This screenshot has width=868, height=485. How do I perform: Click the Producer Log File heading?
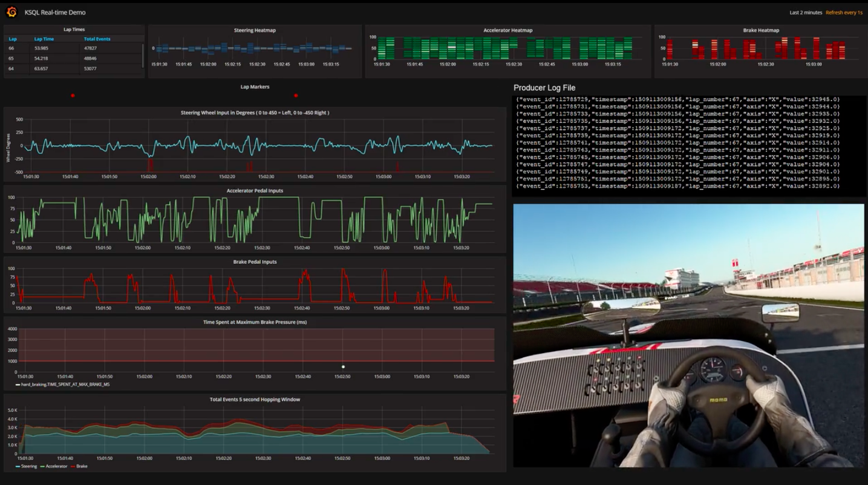[x=544, y=88]
